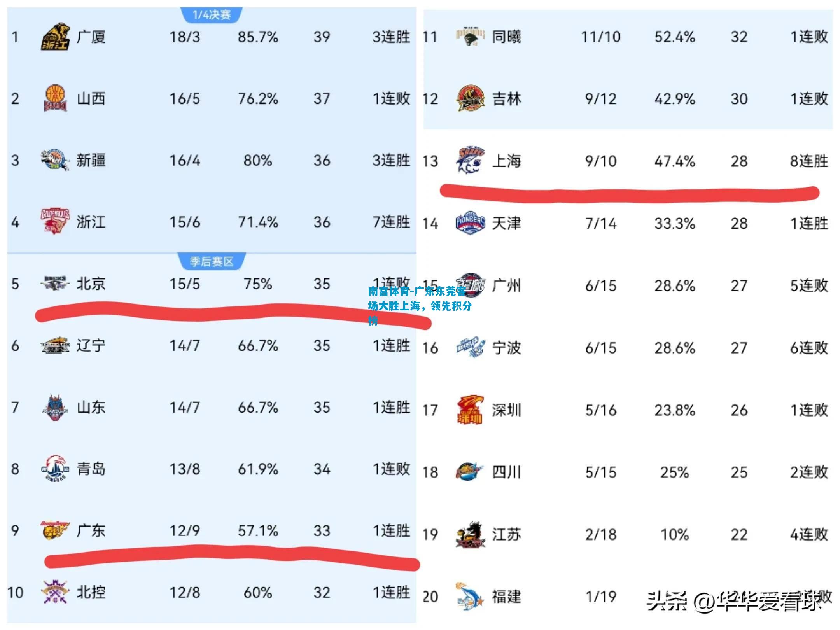The image size is (840, 630).
Task: Click the 吉林 tiger logo
Action: (470, 98)
